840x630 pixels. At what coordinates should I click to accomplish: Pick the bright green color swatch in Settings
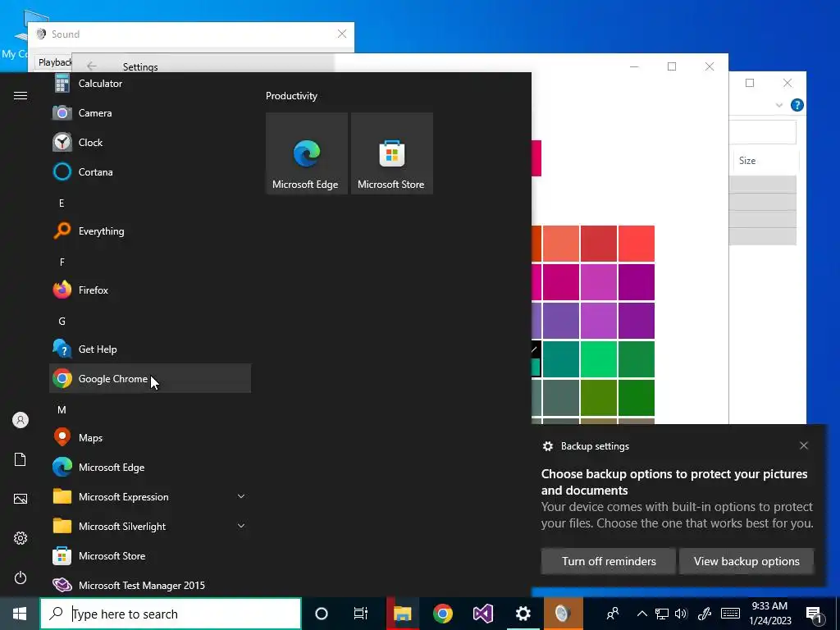tap(598, 359)
